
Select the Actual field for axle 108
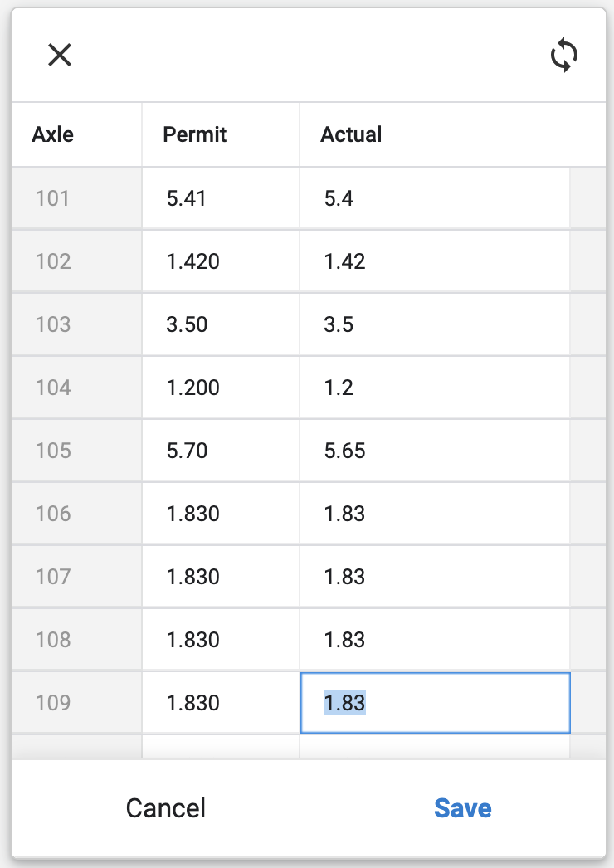coord(435,640)
